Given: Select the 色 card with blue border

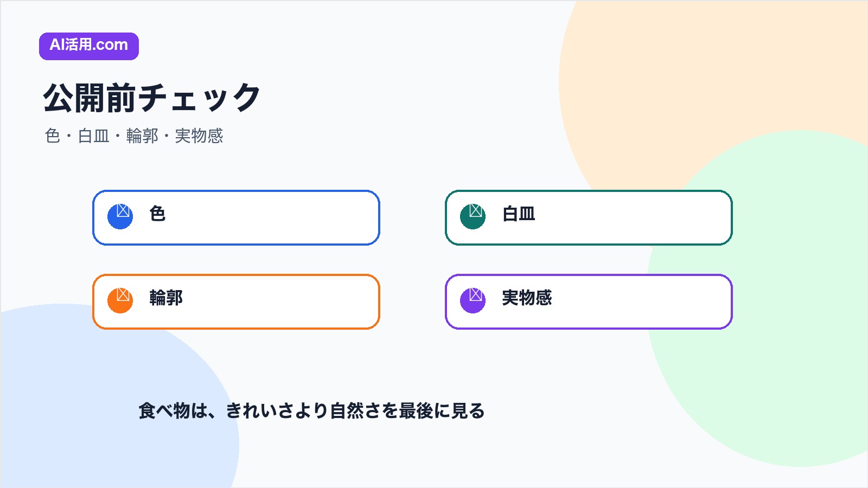Looking at the screenshot, I should (x=236, y=217).
